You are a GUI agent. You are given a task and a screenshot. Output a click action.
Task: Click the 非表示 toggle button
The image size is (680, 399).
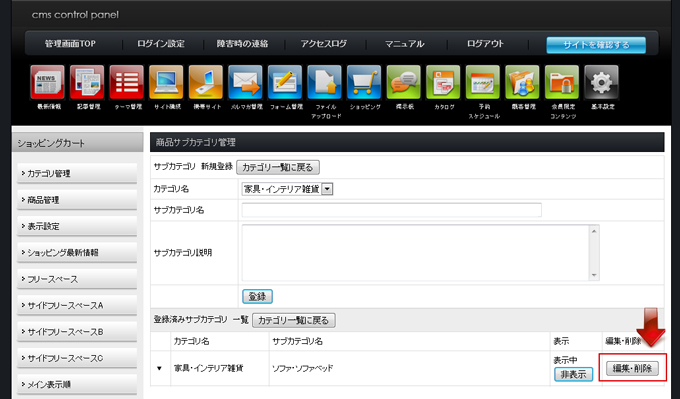(x=573, y=374)
